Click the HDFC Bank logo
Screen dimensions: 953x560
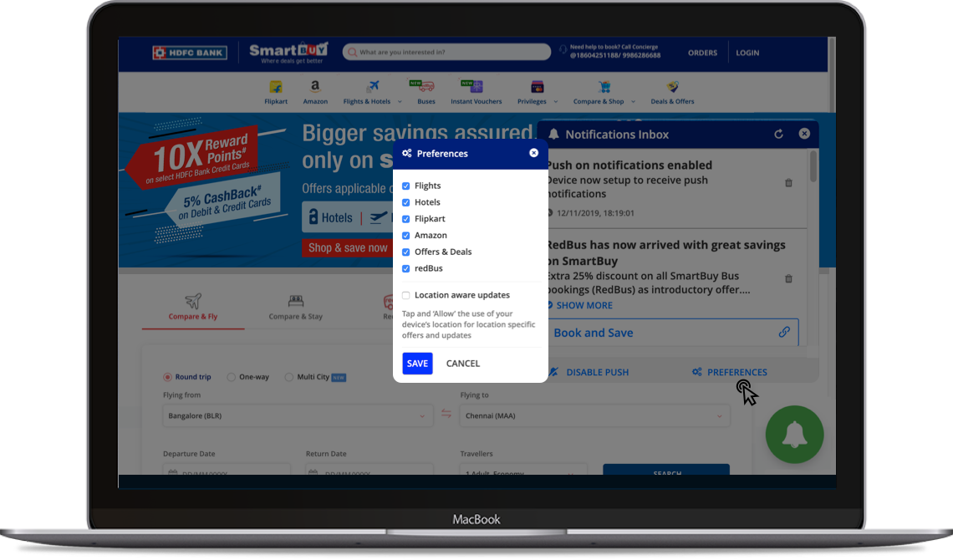190,53
